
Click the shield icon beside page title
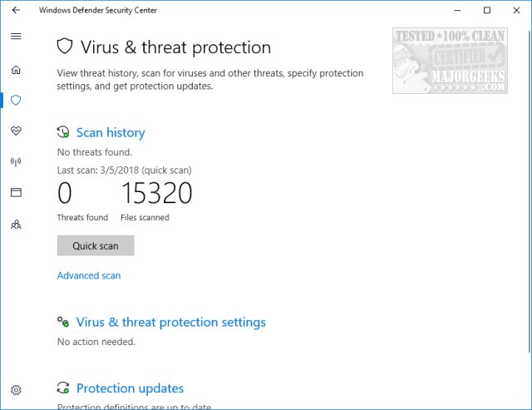(x=65, y=47)
